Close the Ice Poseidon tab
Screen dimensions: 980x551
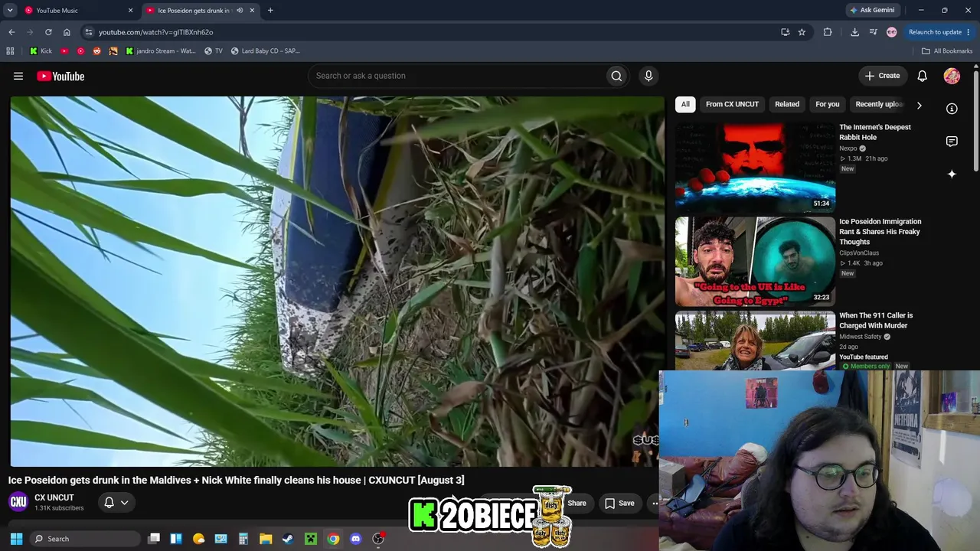point(252,11)
